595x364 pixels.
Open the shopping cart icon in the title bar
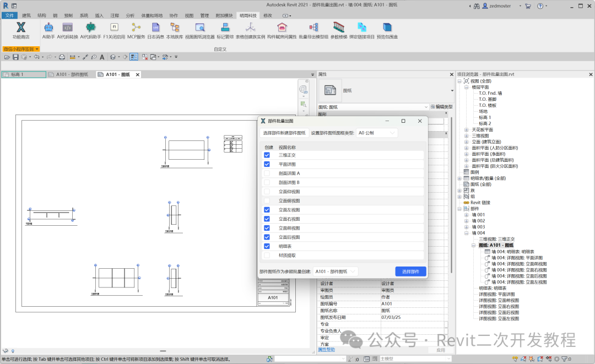tap(528, 6)
